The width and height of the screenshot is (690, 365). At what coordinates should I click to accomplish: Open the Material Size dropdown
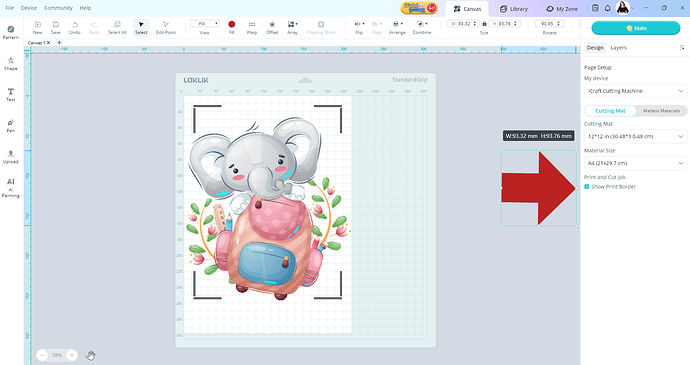click(635, 163)
